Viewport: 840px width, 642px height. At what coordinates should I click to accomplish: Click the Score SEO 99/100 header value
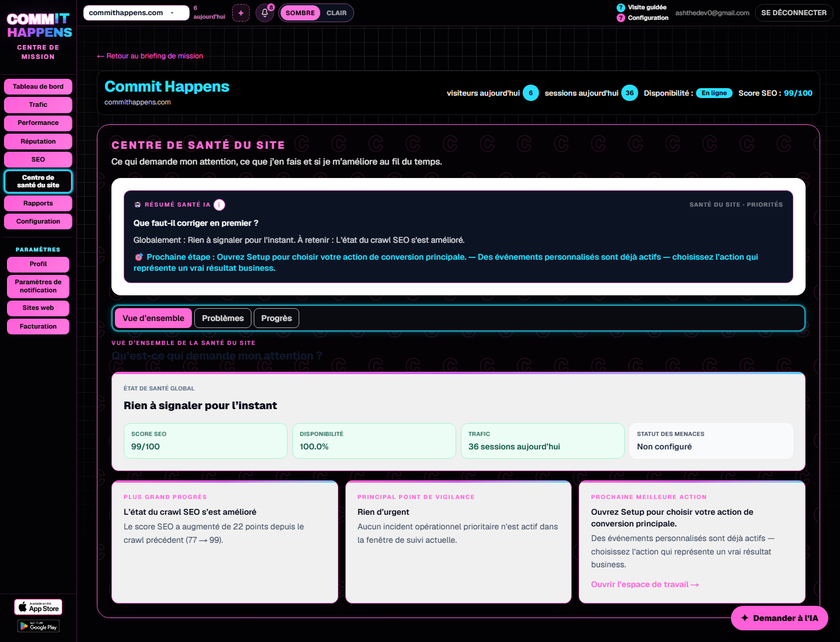(798, 93)
